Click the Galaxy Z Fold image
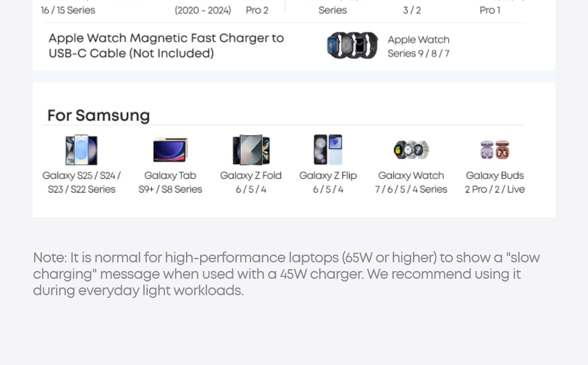The image size is (588, 365). point(251,150)
